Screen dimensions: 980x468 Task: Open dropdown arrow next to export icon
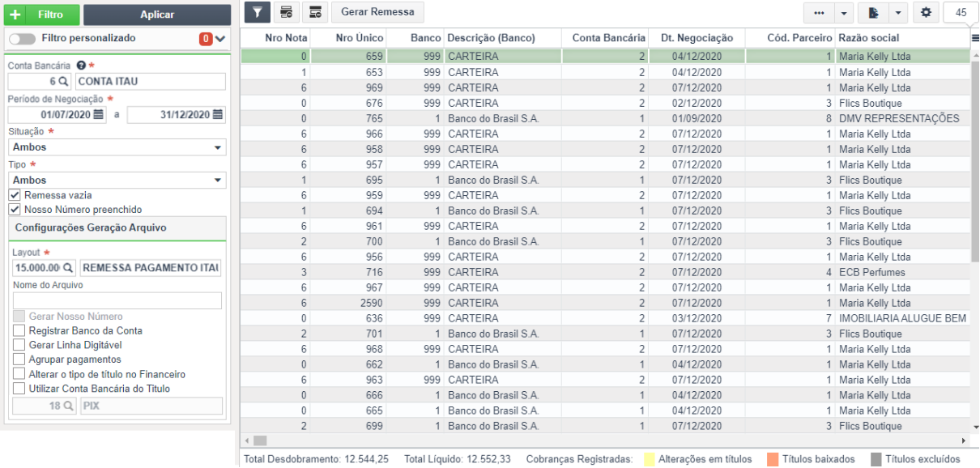tap(898, 13)
